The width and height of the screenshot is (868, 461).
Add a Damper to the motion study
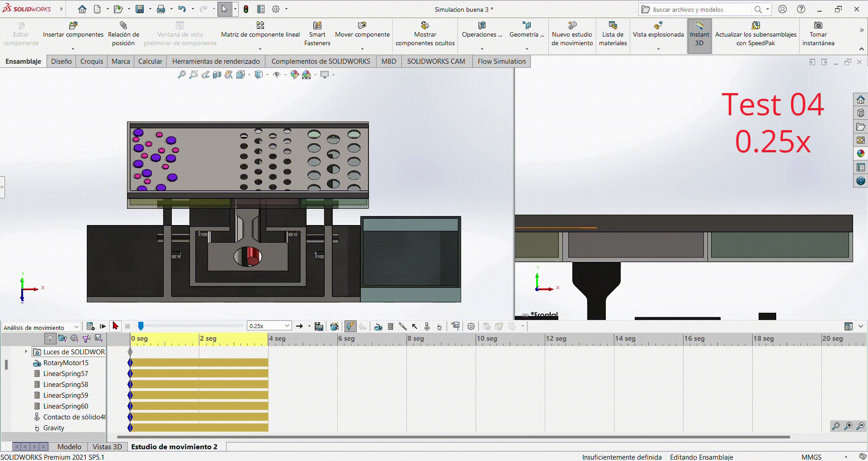coord(403,326)
